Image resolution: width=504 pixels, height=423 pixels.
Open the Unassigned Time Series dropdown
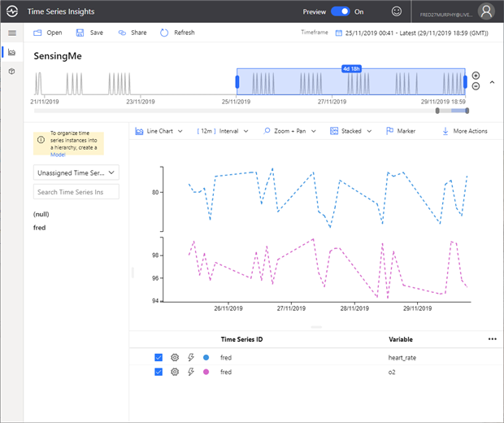pos(76,172)
